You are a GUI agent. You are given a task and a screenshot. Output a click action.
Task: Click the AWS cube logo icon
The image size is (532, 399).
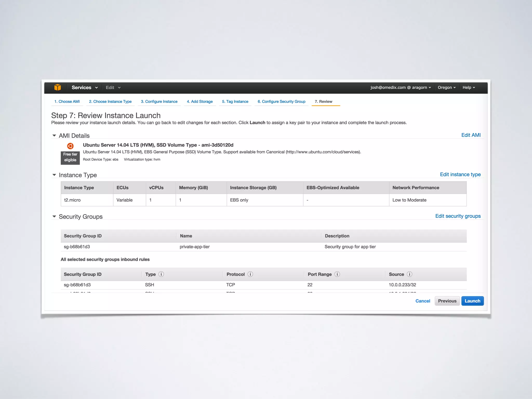pos(57,88)
